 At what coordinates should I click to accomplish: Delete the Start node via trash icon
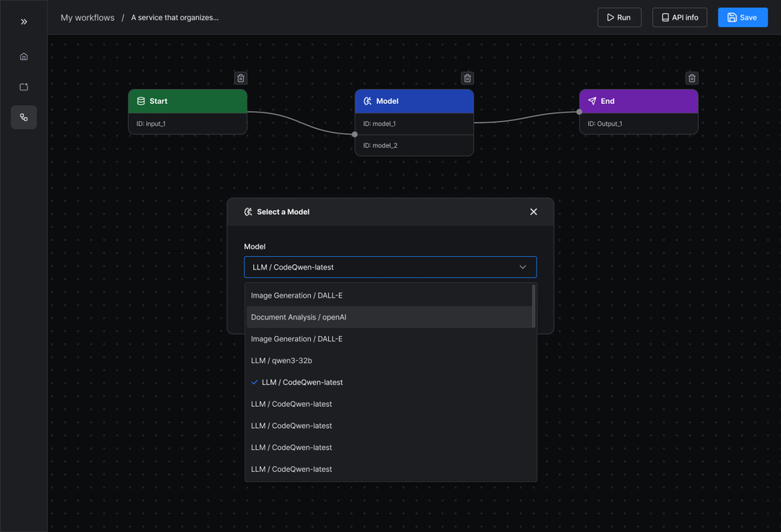tap(241, 78)
